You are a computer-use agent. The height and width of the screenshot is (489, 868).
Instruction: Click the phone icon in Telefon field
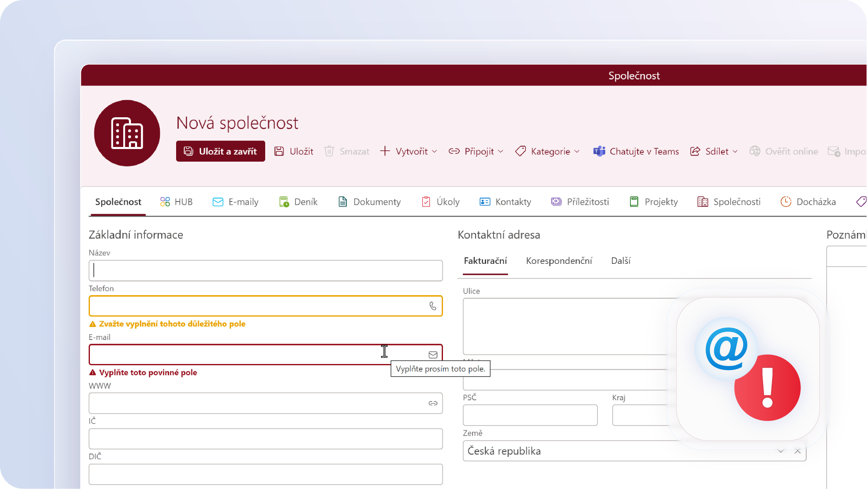point(433,306)
